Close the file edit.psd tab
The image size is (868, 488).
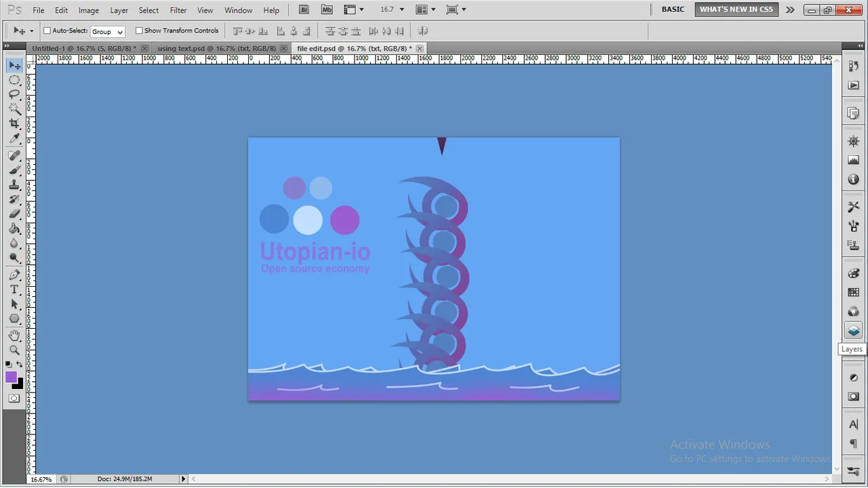pyautogui.click(x=420, y=48)
